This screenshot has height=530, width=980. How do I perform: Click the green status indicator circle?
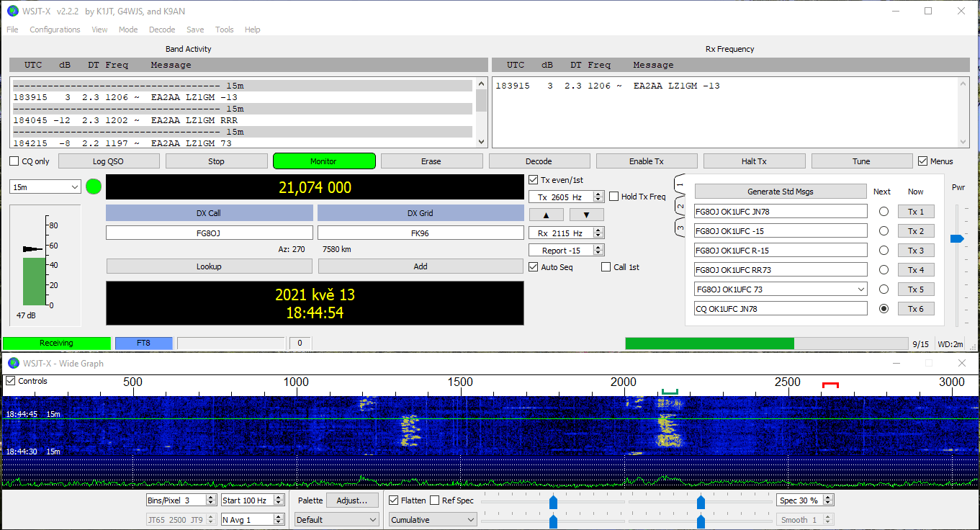pyautogui.click(x=94, y=187)
